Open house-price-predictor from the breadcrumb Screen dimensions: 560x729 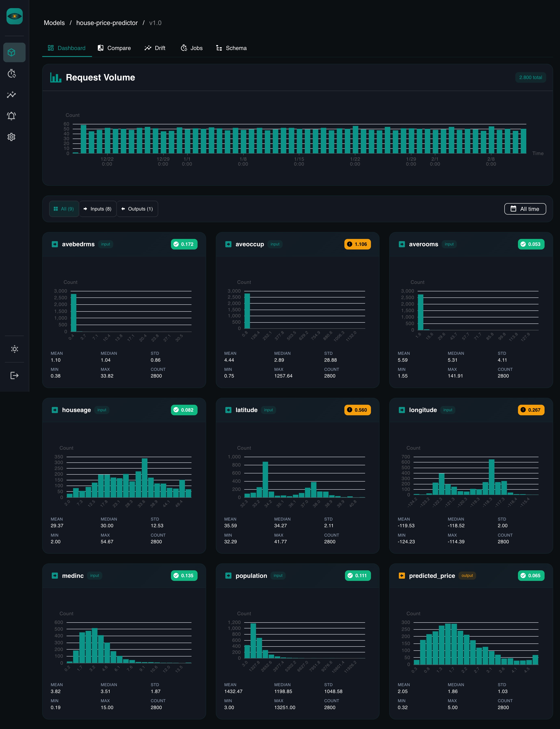coord(107,23)
